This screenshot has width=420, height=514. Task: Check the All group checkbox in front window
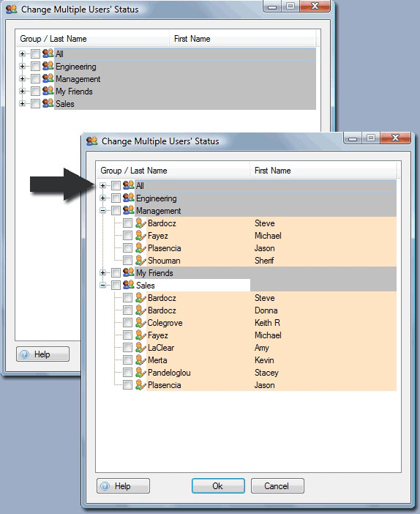point(116,185)
